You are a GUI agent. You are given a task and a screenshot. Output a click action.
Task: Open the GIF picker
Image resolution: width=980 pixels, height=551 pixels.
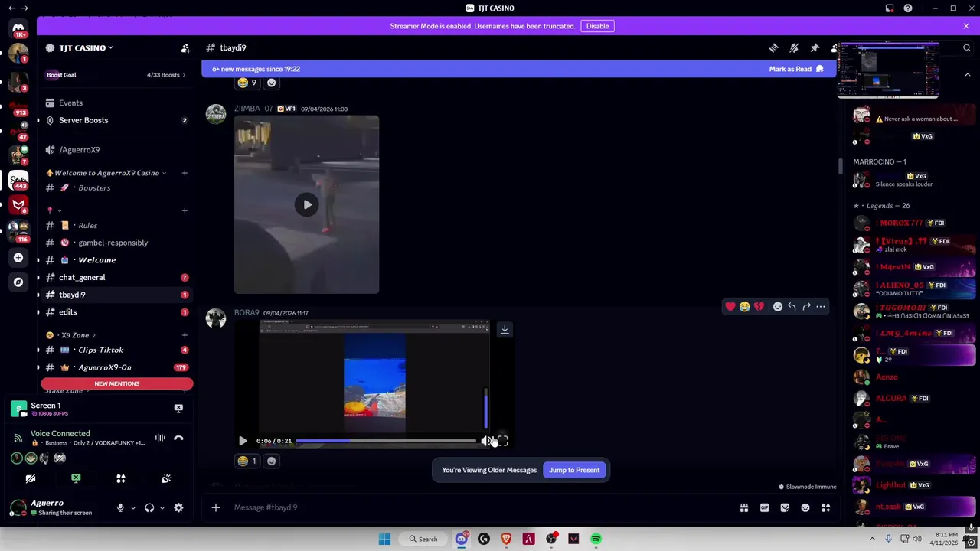coord(764,507)
